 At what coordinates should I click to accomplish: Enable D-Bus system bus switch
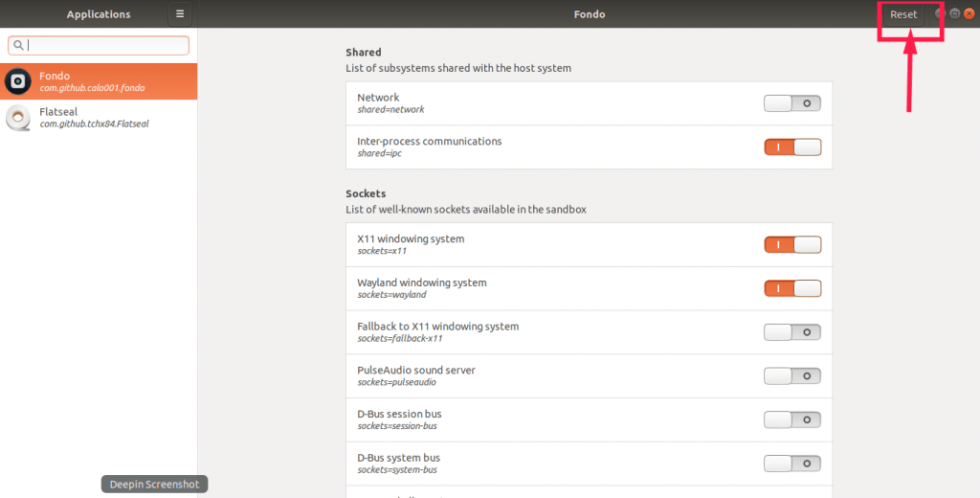point(791,464)
